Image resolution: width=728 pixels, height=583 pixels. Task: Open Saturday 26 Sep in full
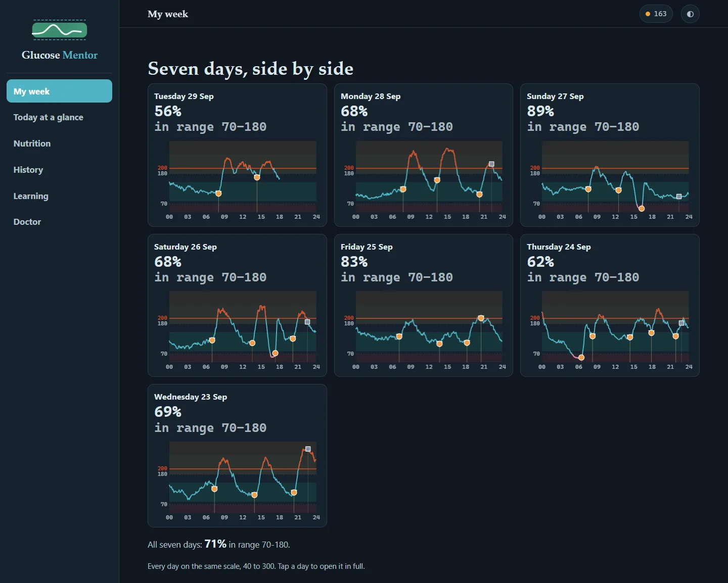point(237,305)
